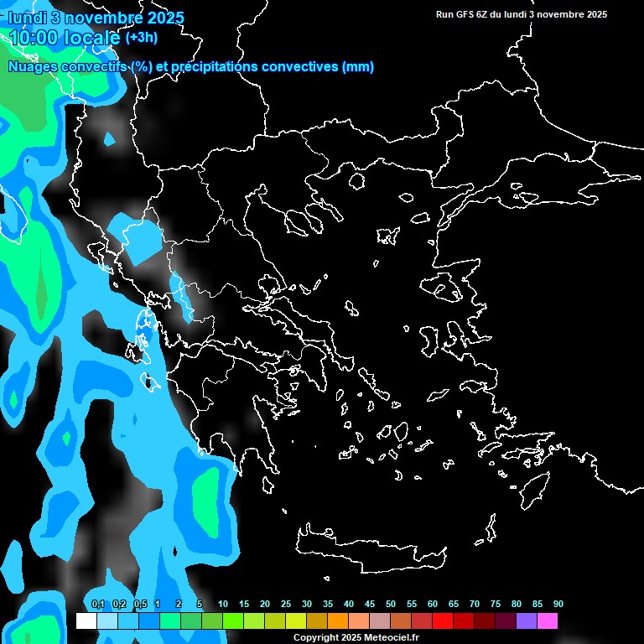Click 'Nuages convectifs (%)' map title

pyautogui.click(x=80, y=67)
